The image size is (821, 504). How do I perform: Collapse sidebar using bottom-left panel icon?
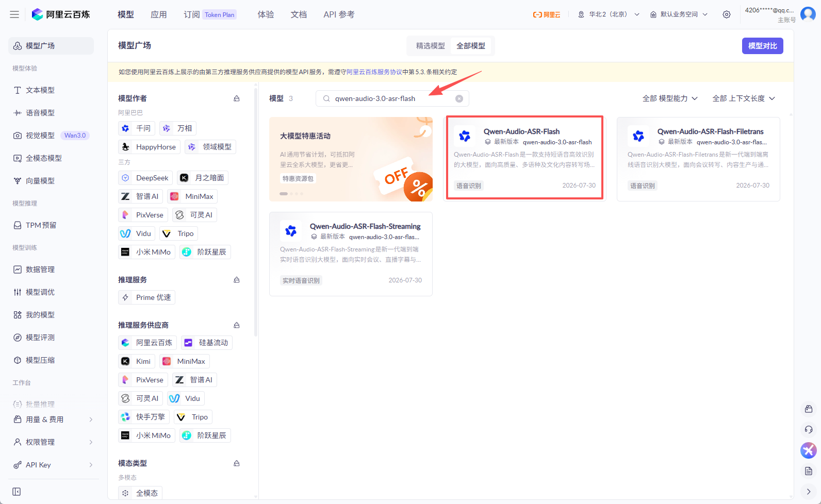coord(17,492)
